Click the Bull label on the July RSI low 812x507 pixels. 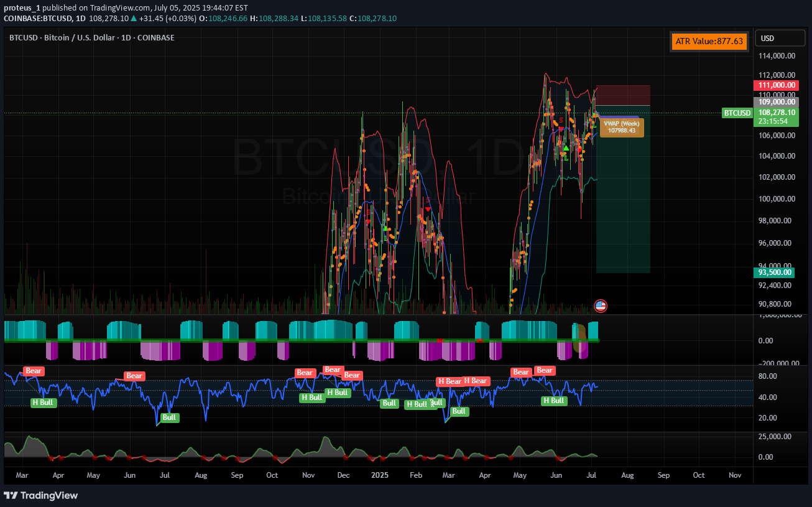click(169, 418)
